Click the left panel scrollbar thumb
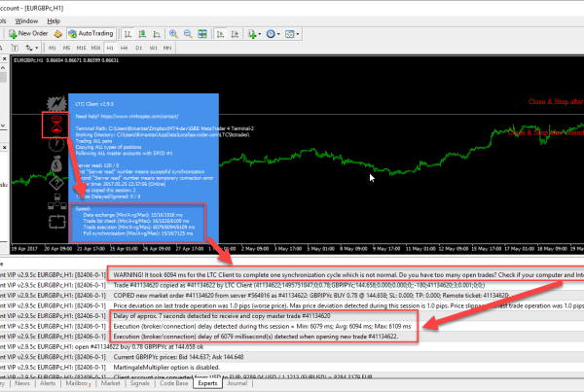This screenshot has height=392, width=584. (x=3, y=78)
